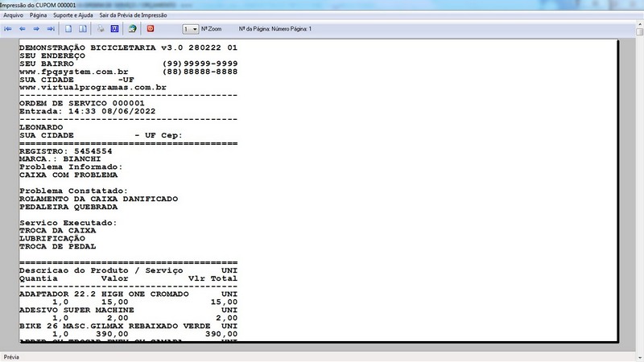Click the www.fpqsystem.com.br text

tap(74, 72)
